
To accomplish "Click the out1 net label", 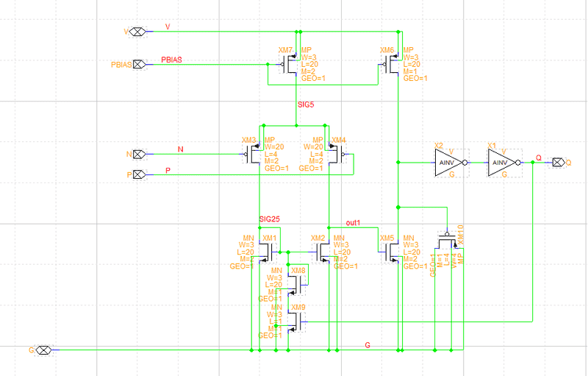I will point(353,223).
